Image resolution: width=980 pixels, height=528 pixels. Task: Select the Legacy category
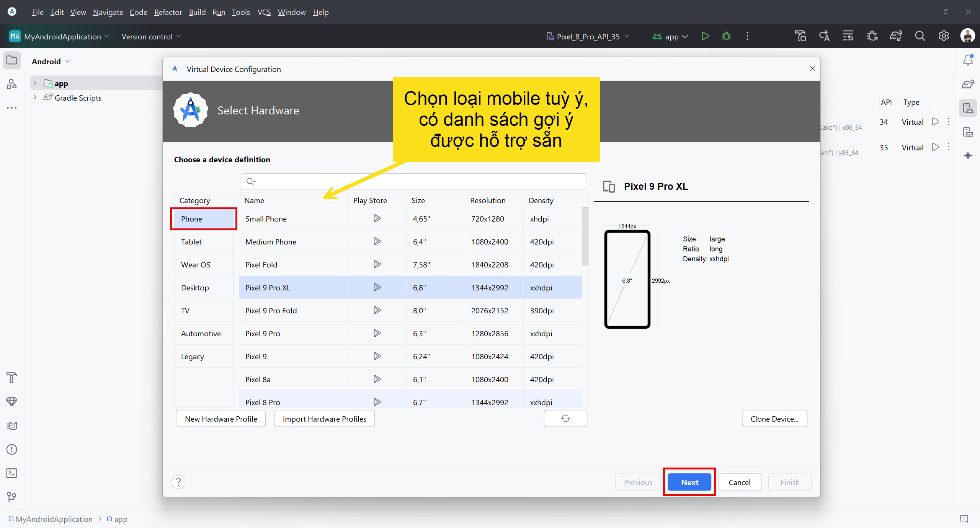204,357
